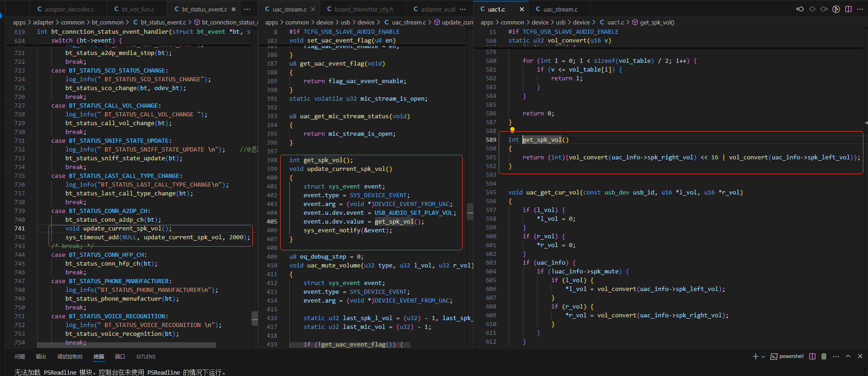Close the active uac1.c tab
Screen dimensions: 868x376
coord(522,9)
